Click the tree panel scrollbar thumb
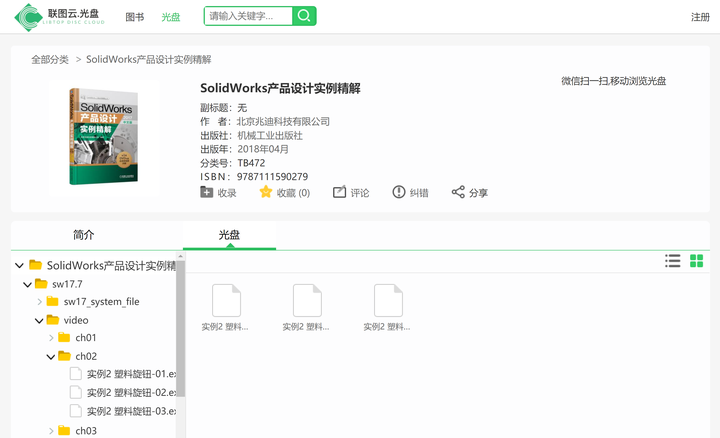Screen dimensions: 720x438 point(180,329)
